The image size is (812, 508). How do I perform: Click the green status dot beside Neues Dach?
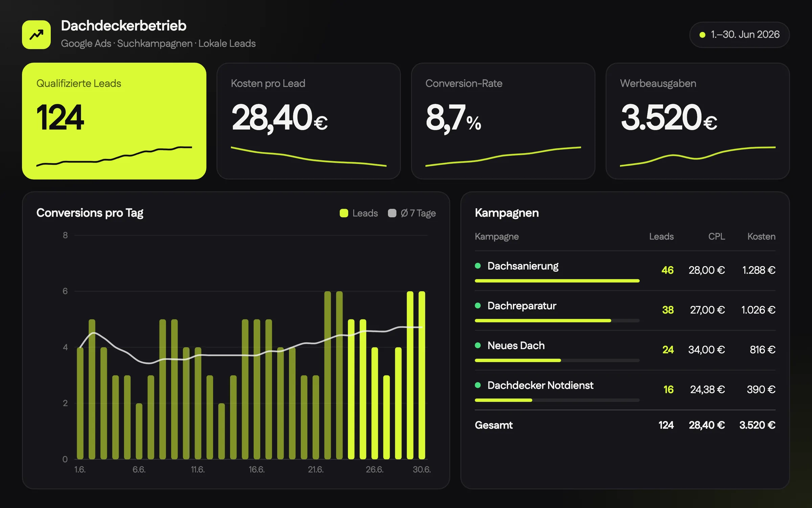point(478,345)
